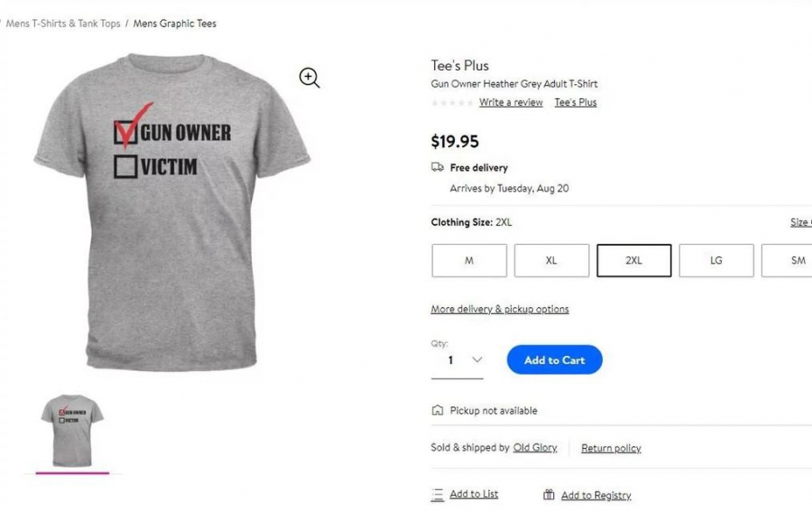Select size M
The image size is (812, 511).
469,261
